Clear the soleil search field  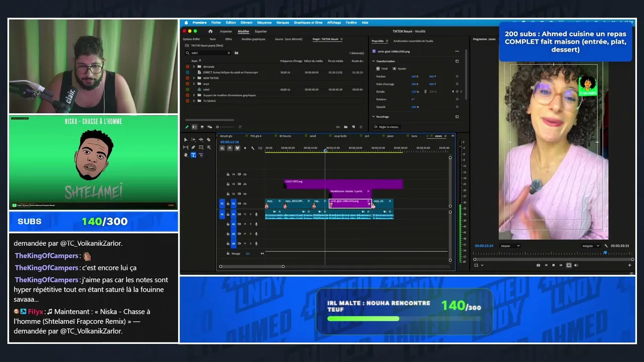click(228, 53)
